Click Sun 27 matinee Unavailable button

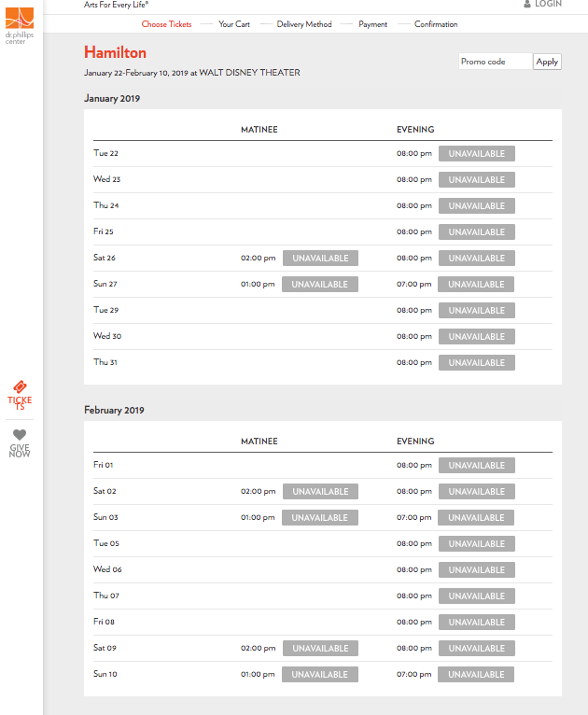(320, 284)
